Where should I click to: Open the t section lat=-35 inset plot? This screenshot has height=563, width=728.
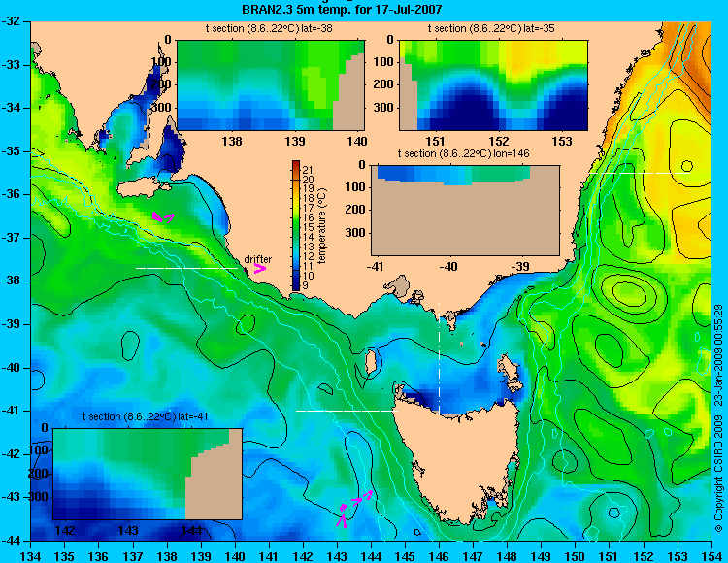pos(493,85)
